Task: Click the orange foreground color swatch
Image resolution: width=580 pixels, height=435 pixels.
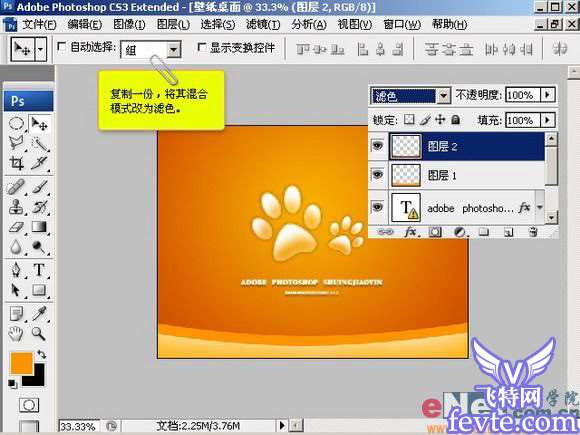Action: tap(21, 363)
